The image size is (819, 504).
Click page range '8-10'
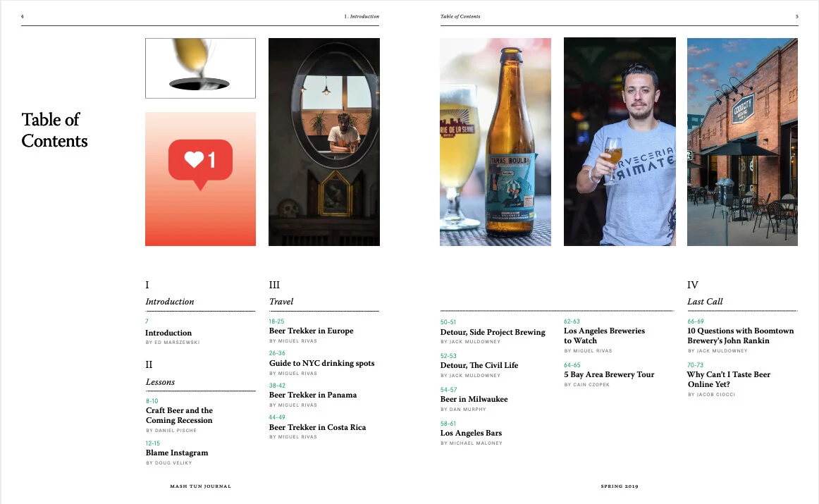tap(152, 401)
